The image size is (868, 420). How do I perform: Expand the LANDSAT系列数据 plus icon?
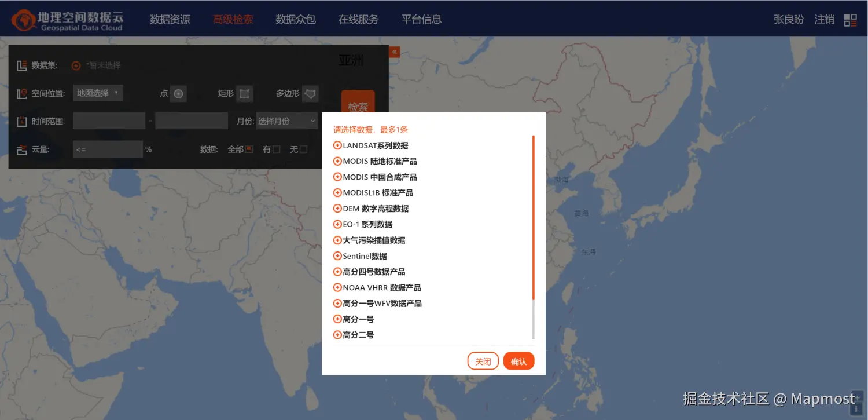pyautogui.click(x=337, y=145)
